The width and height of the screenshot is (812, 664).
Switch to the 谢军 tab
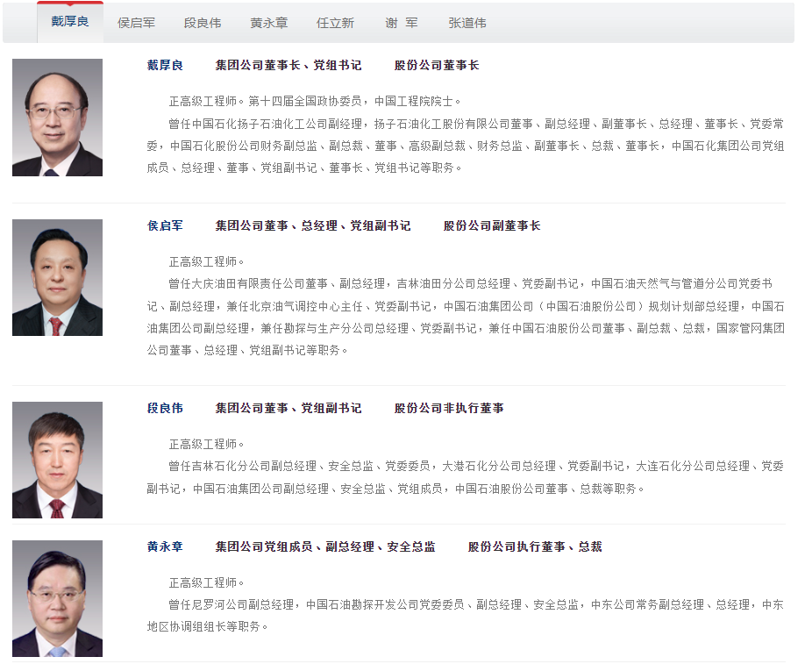coord(402,23)
